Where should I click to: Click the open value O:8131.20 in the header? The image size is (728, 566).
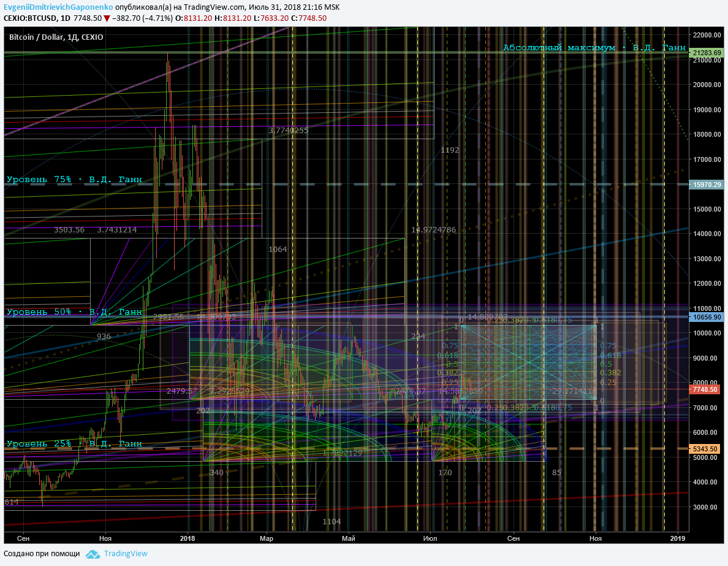194,18
